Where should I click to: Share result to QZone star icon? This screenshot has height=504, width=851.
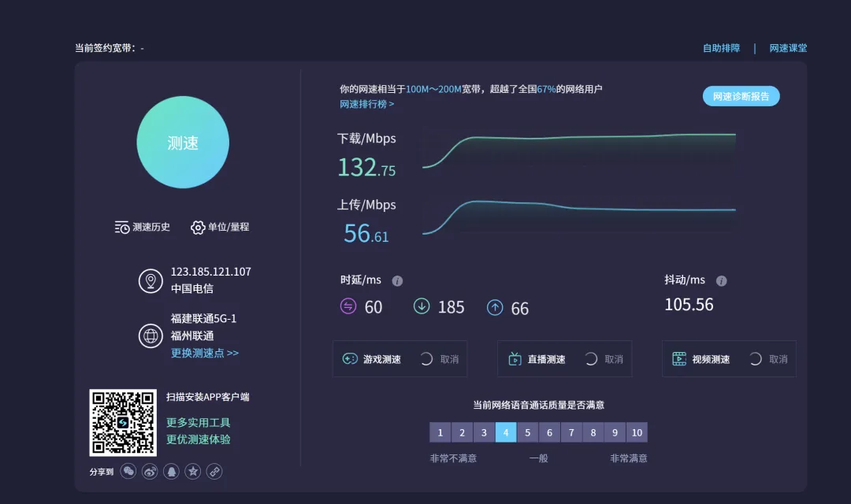[x=193, y=472]
